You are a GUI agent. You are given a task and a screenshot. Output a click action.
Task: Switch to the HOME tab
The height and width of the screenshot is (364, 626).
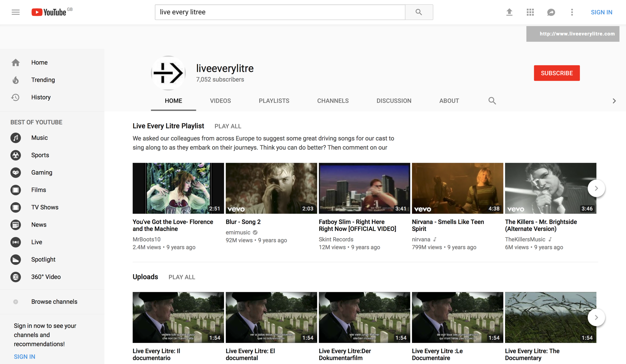(x=173, y=101)
